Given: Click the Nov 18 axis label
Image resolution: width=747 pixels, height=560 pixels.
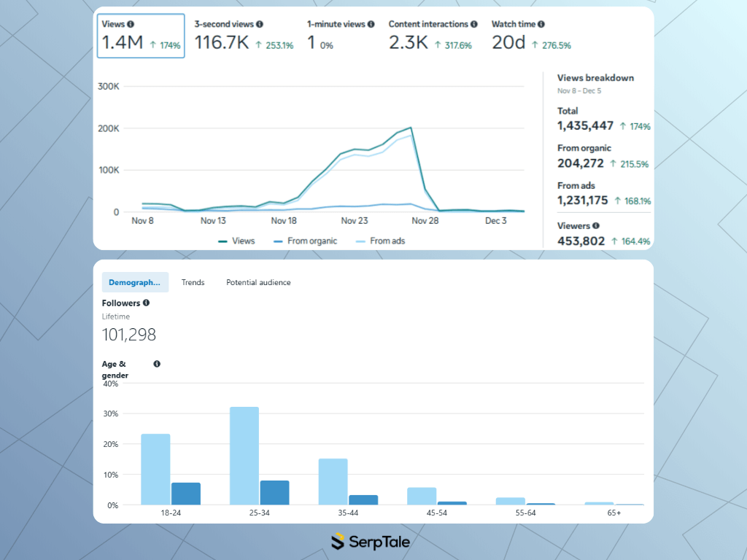Looking at the screenshot, I should (x=284, y=221).
